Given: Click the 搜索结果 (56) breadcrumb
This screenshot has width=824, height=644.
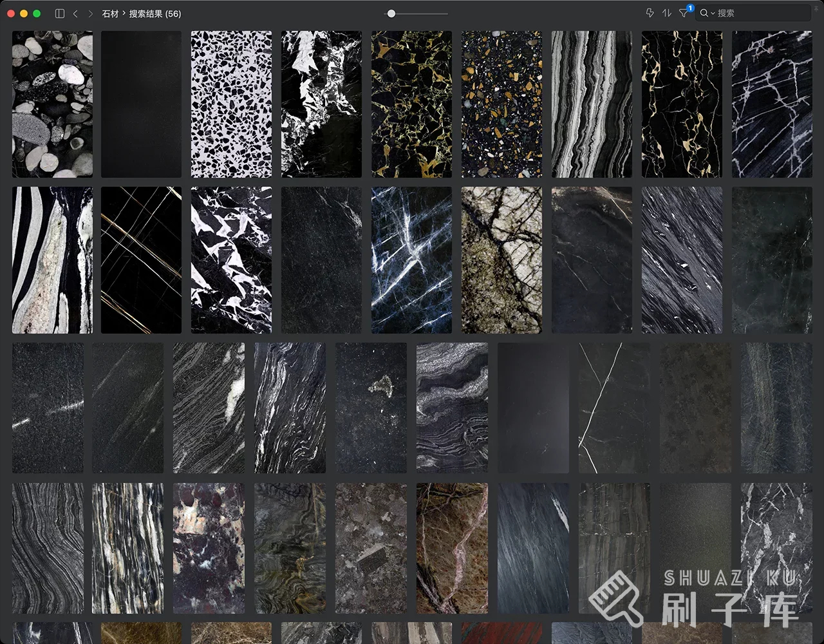Looking at the screenshot, I should point(154,14).
